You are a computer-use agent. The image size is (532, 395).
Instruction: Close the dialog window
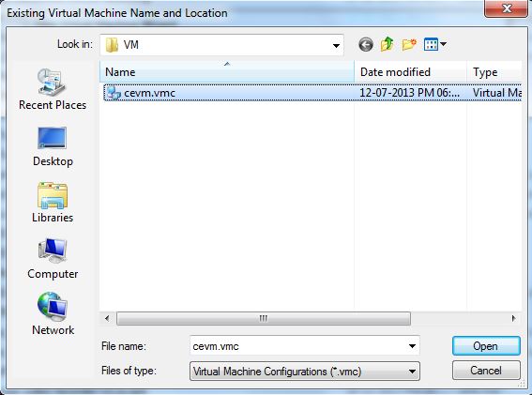507,8
